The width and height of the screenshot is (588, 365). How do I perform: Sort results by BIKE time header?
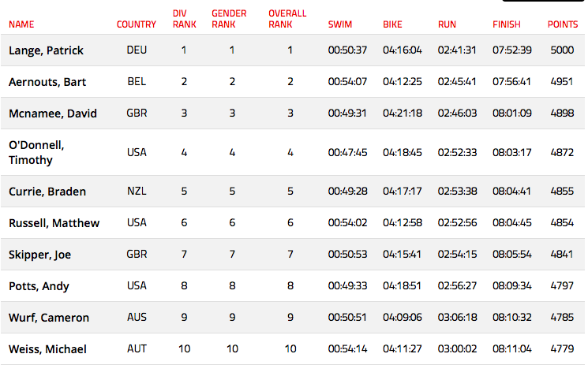392,24
